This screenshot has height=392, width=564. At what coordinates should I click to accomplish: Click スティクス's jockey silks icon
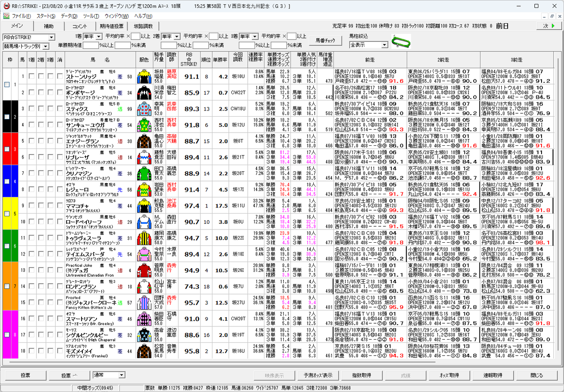coord(144,108)
